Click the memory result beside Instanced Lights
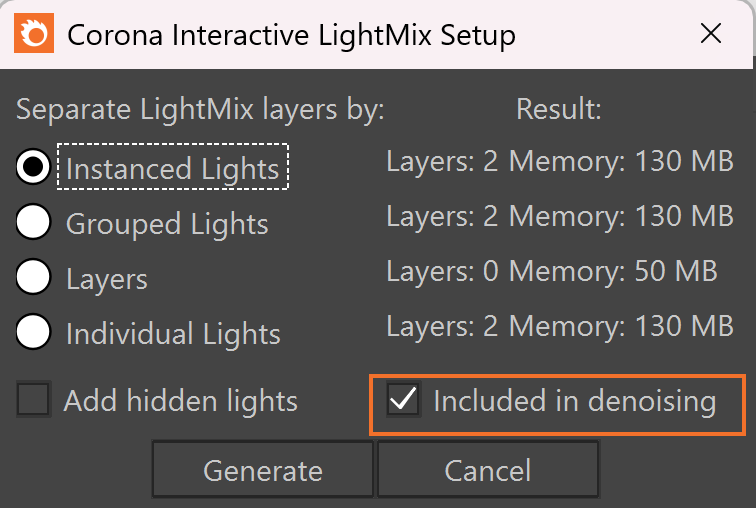 tap(560, 161)
